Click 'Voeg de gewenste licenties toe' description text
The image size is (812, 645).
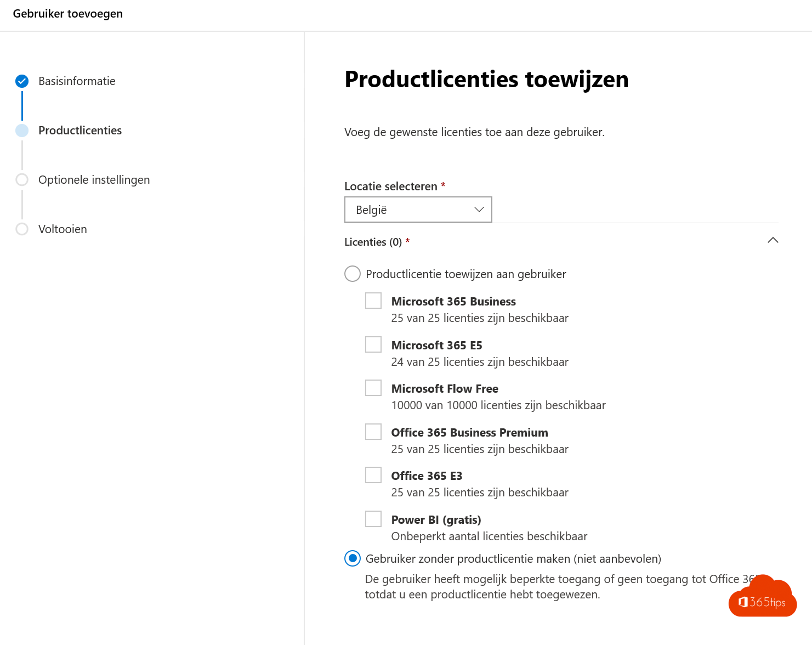[474, 132]
